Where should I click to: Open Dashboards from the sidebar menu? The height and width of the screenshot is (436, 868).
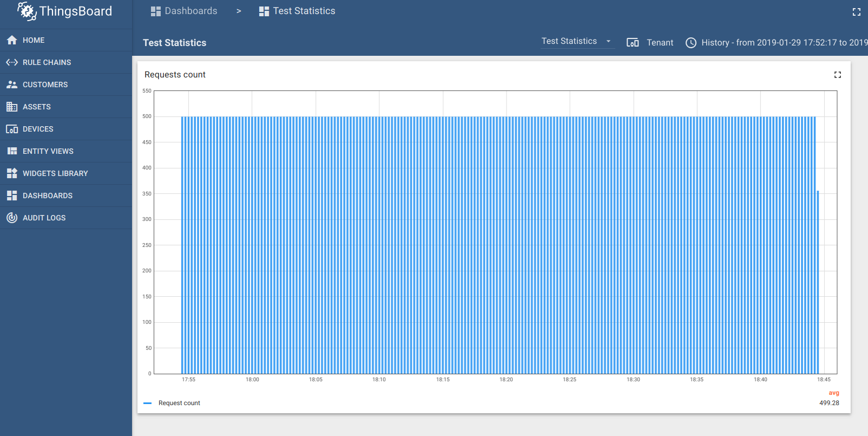pyautogui.click(x=48, y=196)
